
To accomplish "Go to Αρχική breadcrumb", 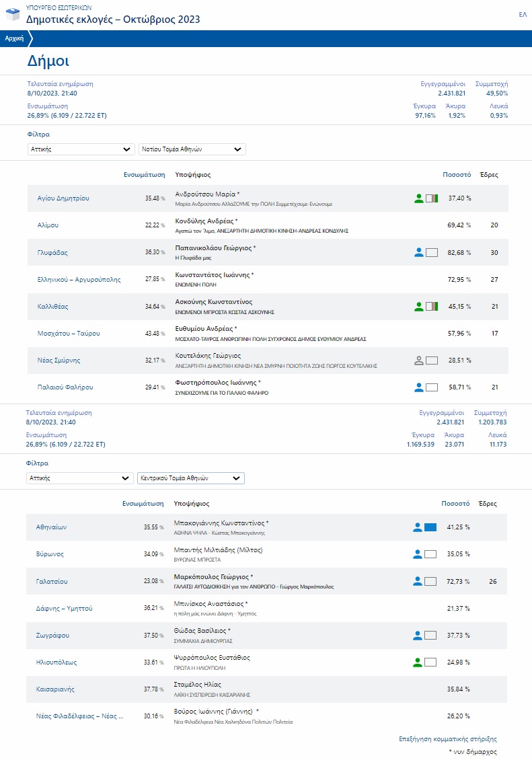I will tap(15, 38).
